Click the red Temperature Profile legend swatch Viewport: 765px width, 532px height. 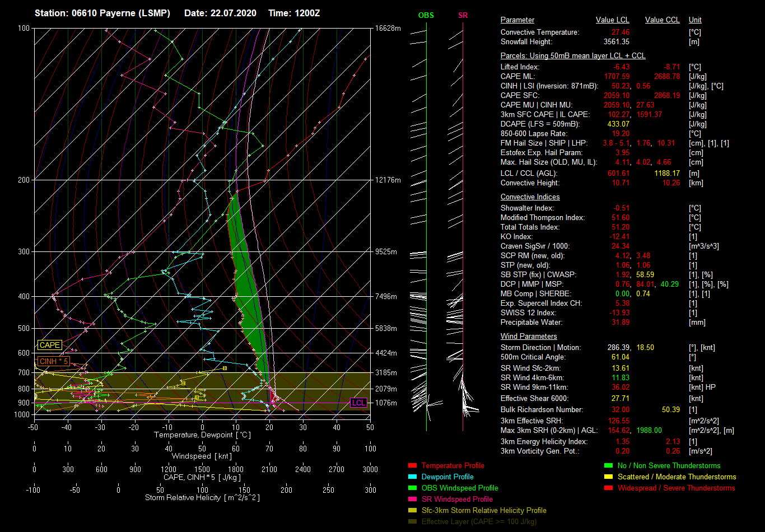413,466
